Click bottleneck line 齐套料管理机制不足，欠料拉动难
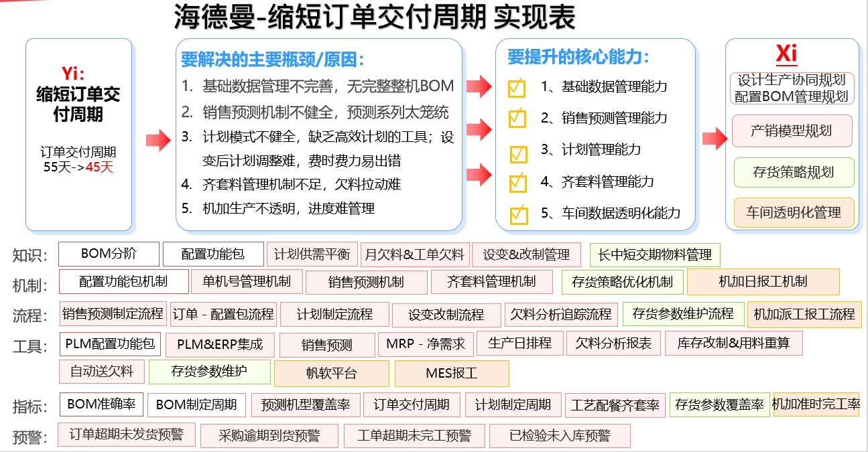The image size is (868, 452). [x=302, y=184]
